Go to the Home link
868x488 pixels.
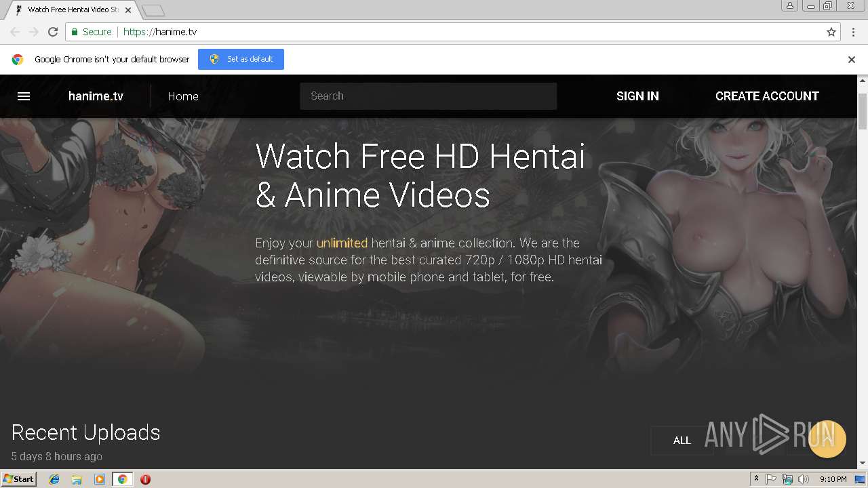pos(183,96)
